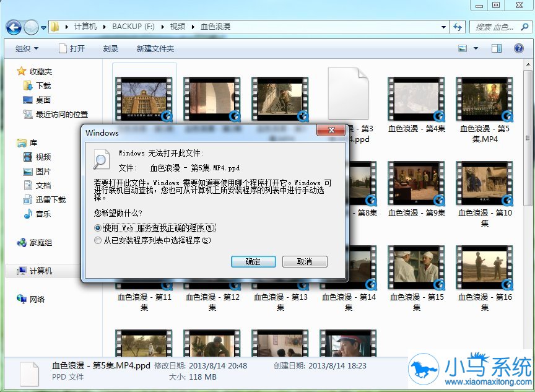
Task: Open Help with the question mark icon
Action: 519,48
